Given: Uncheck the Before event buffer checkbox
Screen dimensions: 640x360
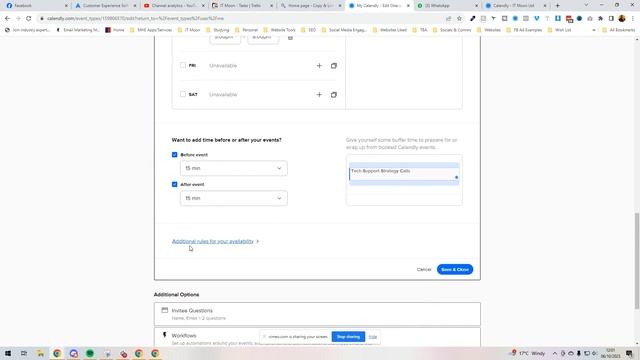Looking at the screenshot, I should 175,155.
